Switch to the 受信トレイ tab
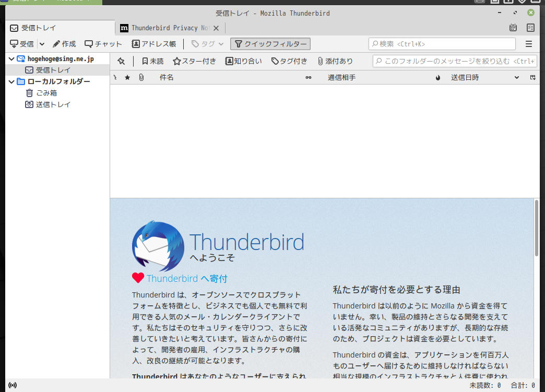545x392 pixels. pos(60,28)
